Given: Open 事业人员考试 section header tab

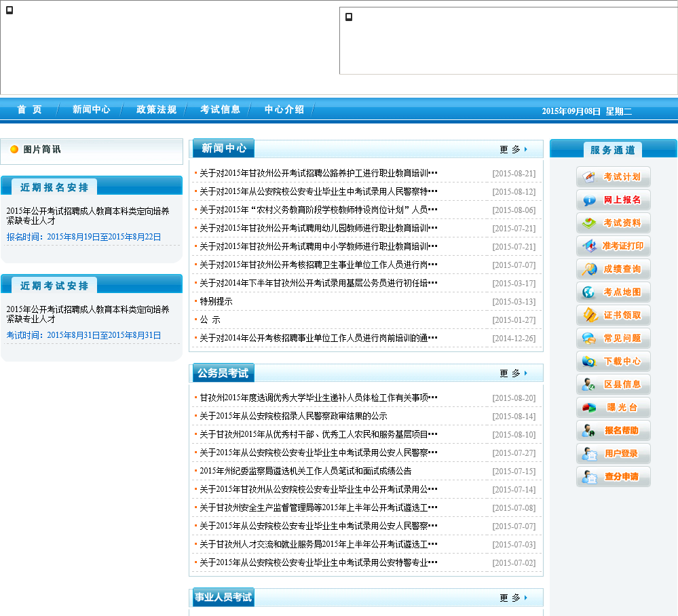Looking at the screenshot, I should [223, 597].
